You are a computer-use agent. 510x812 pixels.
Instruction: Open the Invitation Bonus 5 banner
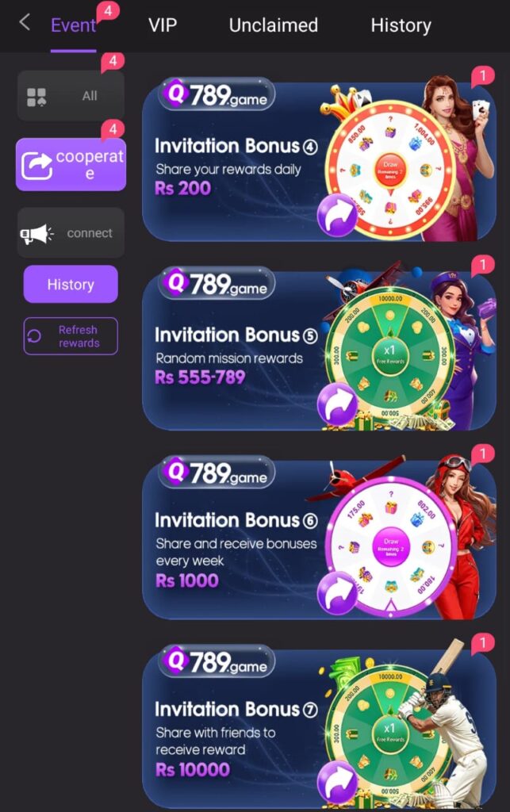(x=319, y=351)
